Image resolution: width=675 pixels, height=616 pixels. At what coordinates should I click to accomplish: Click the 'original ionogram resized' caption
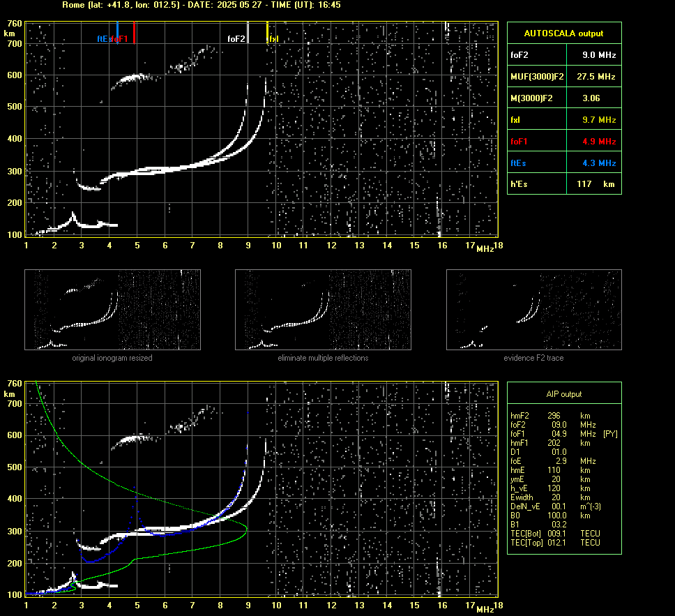[x=112, y=358]
